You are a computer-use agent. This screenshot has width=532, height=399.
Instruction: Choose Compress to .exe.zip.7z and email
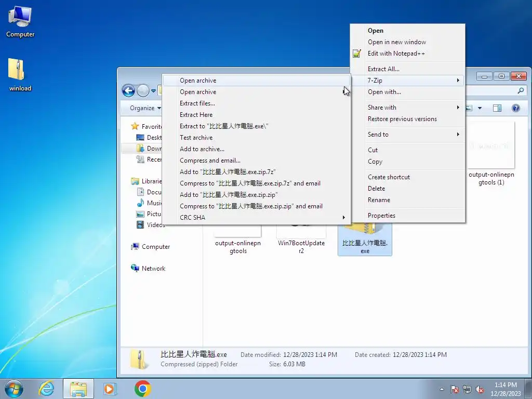(256, 183)
